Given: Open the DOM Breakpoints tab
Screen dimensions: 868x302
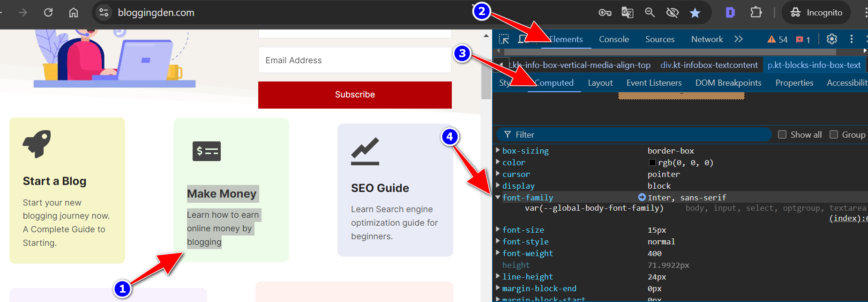Looking at the screenshot, I should [x=728, y=83].
